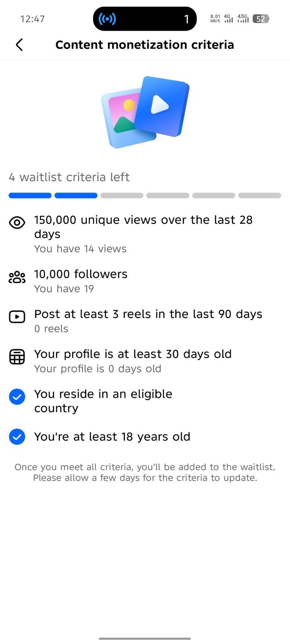Tap the last gray progress segment

coord(260,196)
